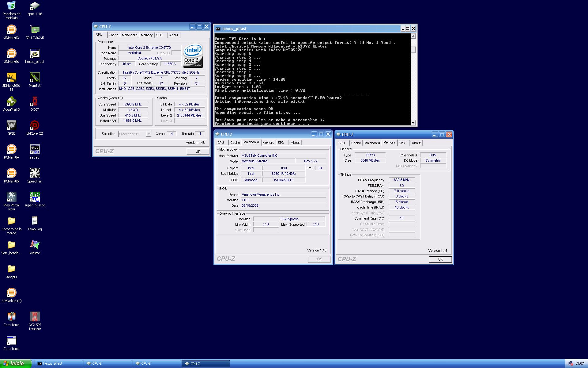The image size is (588, 368).
Task: Click the Core Speed 5398.2 MHz field
Action: [133, 104]
